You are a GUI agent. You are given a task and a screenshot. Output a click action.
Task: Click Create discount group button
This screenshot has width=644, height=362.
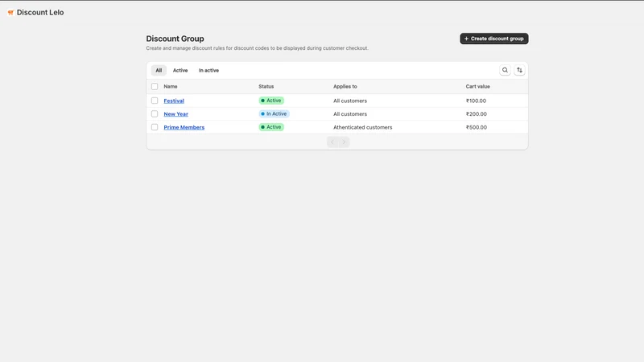click(494, 39)
